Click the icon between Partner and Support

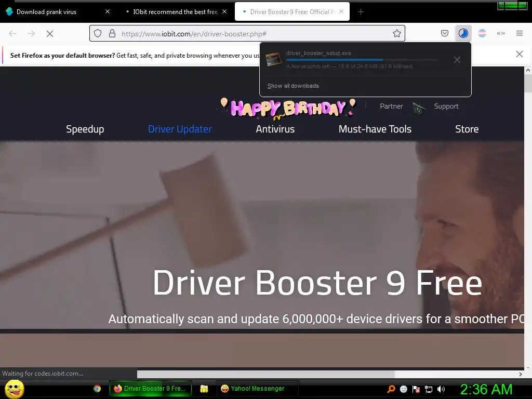pos(419,108)
